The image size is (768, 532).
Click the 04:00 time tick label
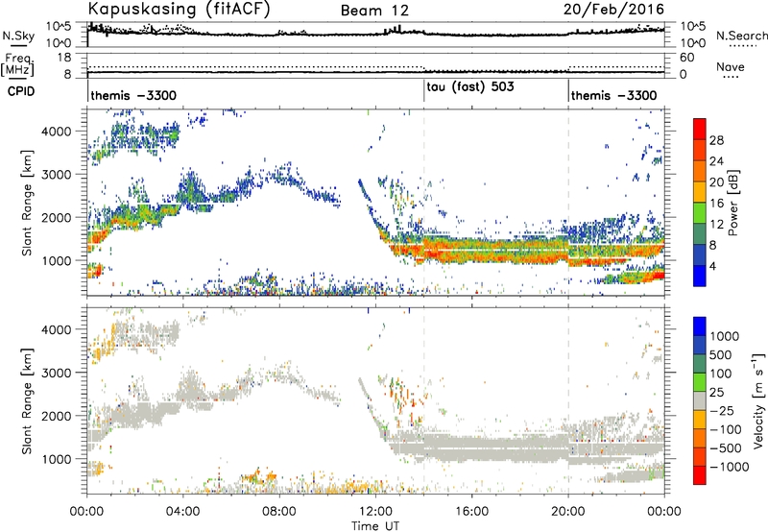tap(182, 512)
